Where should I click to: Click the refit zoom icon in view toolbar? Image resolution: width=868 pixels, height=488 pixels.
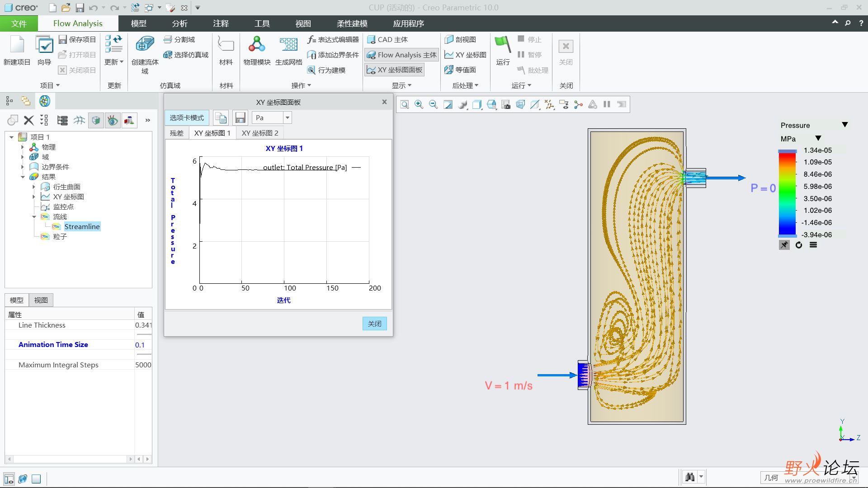(x=405, y=105)
